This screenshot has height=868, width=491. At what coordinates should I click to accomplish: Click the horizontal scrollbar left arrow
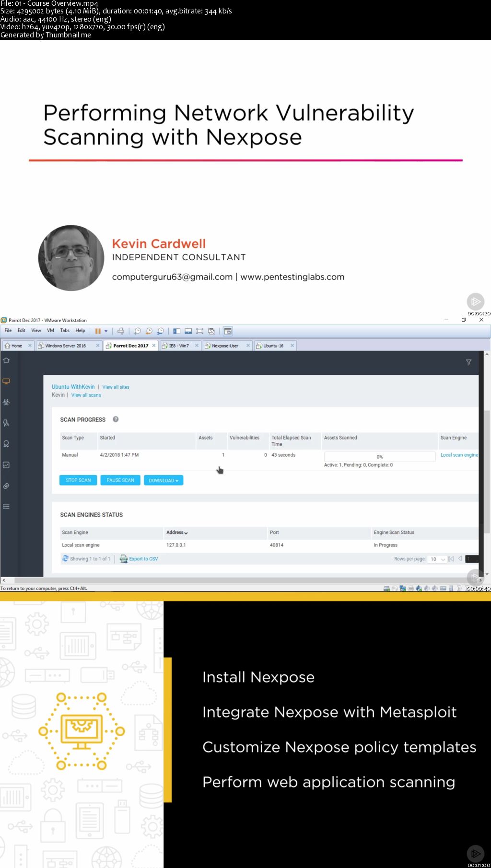tap(4, 580)
